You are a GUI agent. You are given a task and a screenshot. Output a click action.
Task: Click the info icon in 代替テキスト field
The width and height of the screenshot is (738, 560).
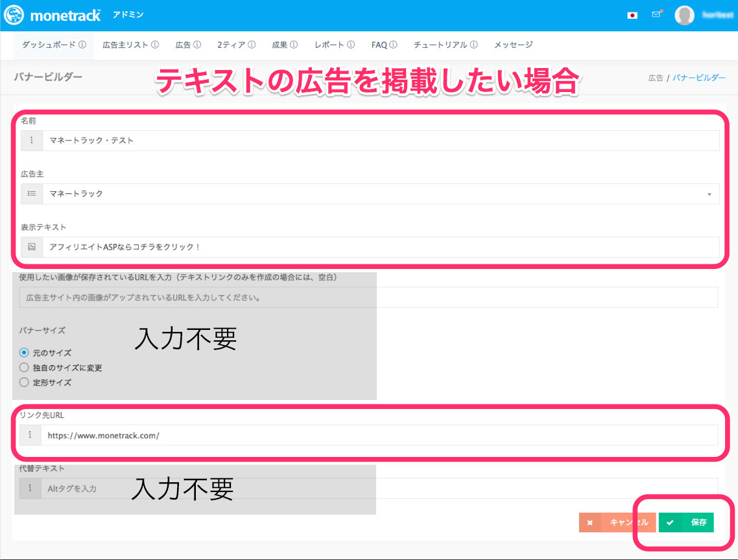[30, 488]
